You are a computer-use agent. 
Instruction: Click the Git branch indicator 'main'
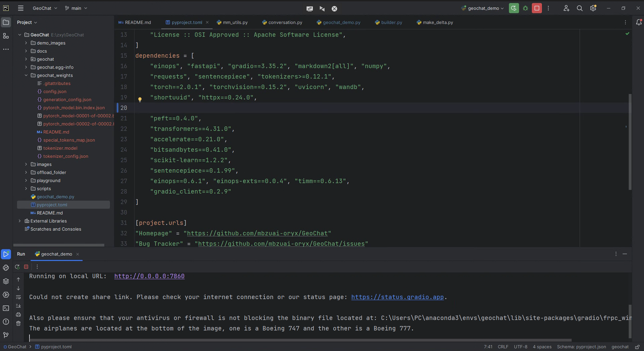pos(76,8)
